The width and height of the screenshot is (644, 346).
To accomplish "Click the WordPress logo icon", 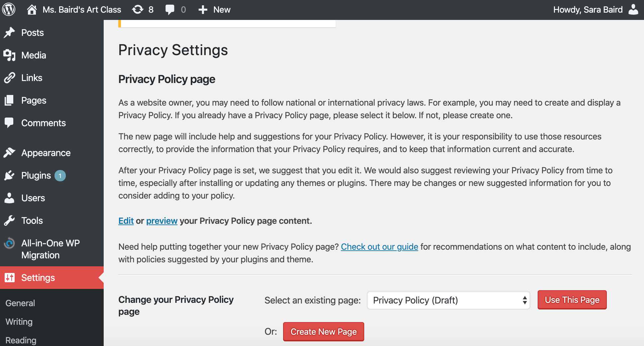I will point(9,10).
